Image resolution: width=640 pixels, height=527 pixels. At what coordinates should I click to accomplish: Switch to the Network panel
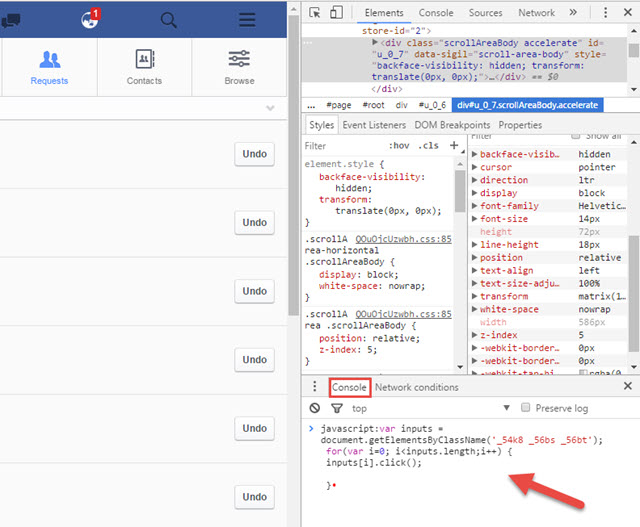click(x=536, y=13)
